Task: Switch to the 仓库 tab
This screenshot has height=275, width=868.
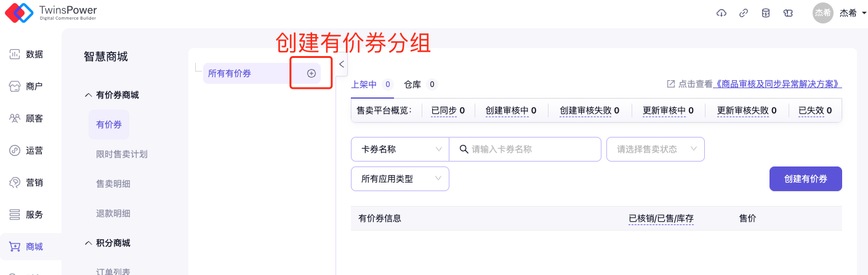Action: coord(419,84)
